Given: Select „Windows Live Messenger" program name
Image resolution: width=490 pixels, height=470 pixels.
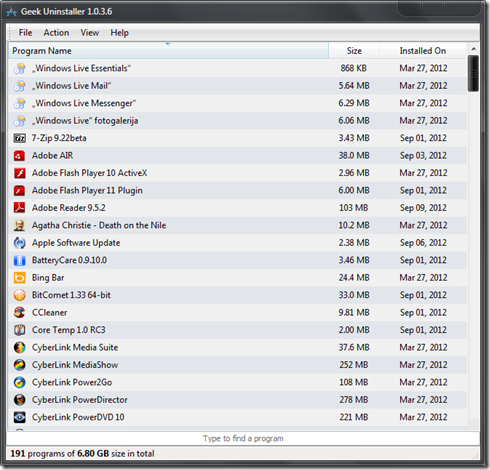Looking at the screenshot, I should (x=84, y=103).
